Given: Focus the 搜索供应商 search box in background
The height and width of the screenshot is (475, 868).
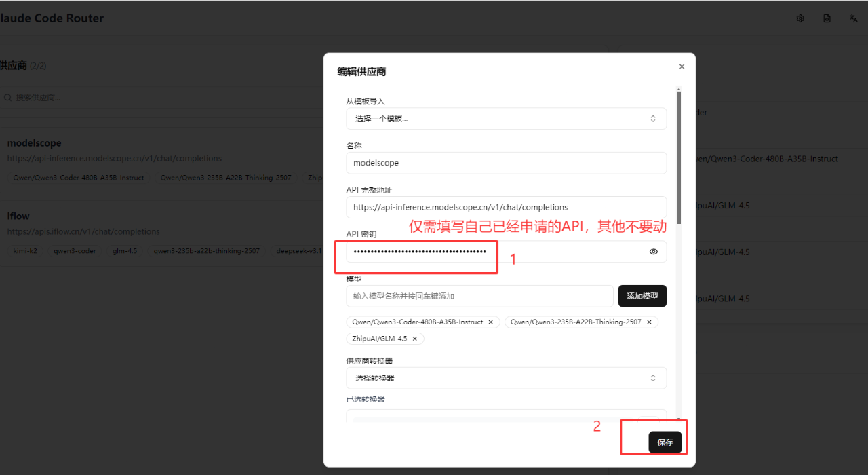Looking at the screenshot, I should click(x=163, y=98).
